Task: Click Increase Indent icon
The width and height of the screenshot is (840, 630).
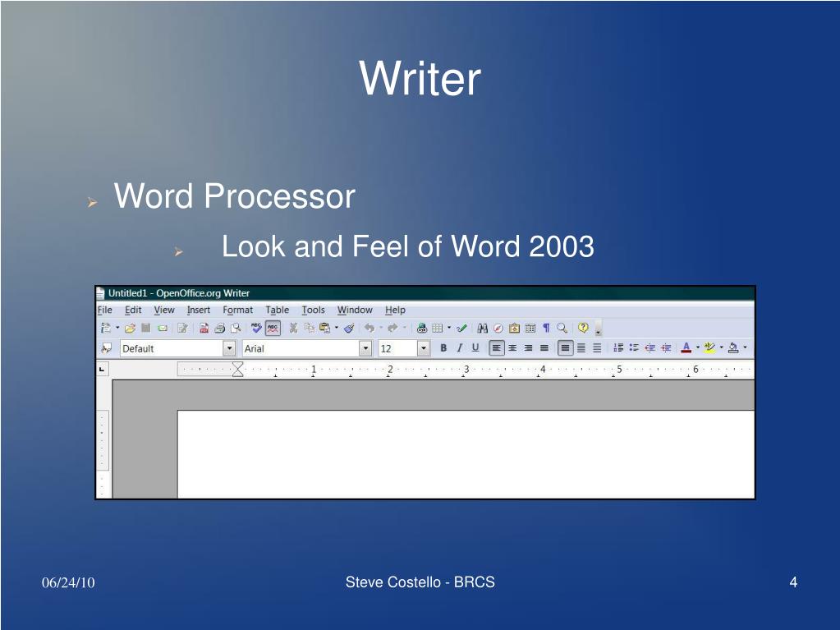Action: coord(666,348)
